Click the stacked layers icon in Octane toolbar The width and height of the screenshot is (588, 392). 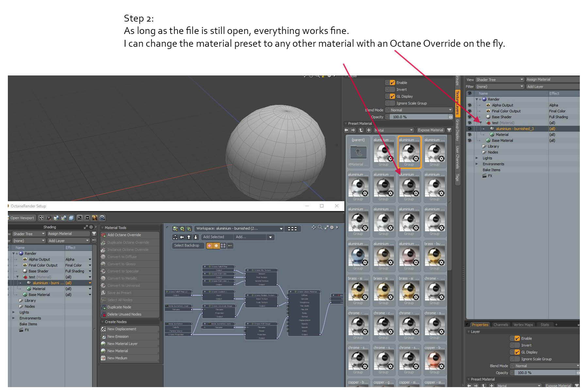(x=71, y=218)
